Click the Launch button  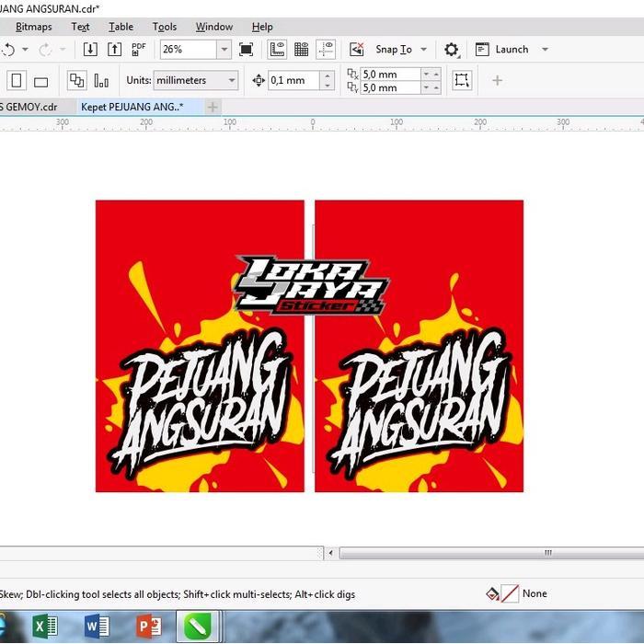511,50
